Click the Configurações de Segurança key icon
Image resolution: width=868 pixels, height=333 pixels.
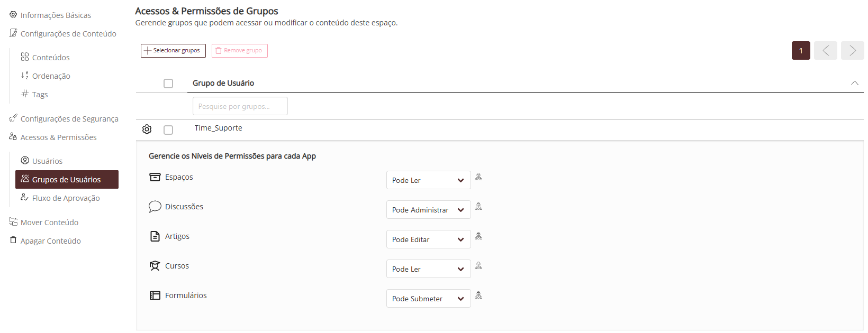pos(13,118)
